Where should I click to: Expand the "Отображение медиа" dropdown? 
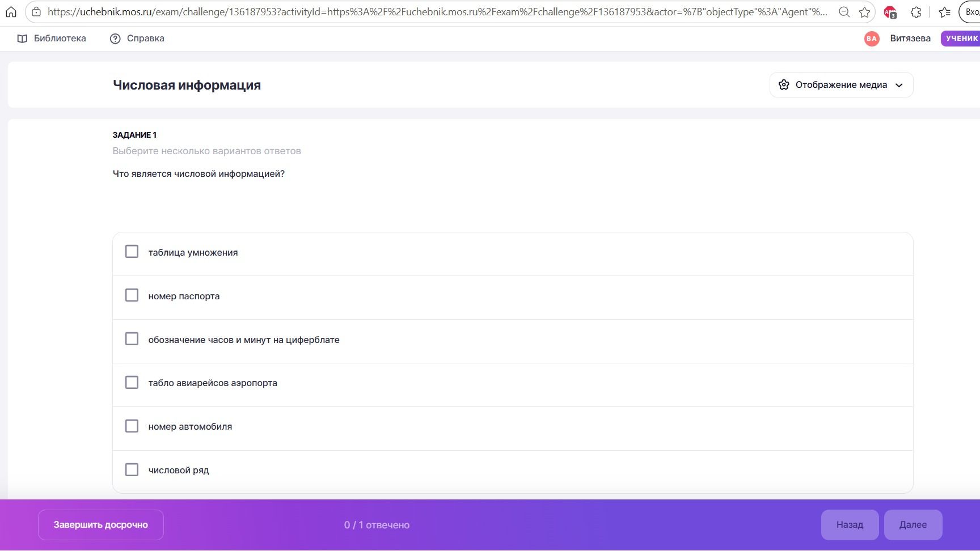pos(841,85)
